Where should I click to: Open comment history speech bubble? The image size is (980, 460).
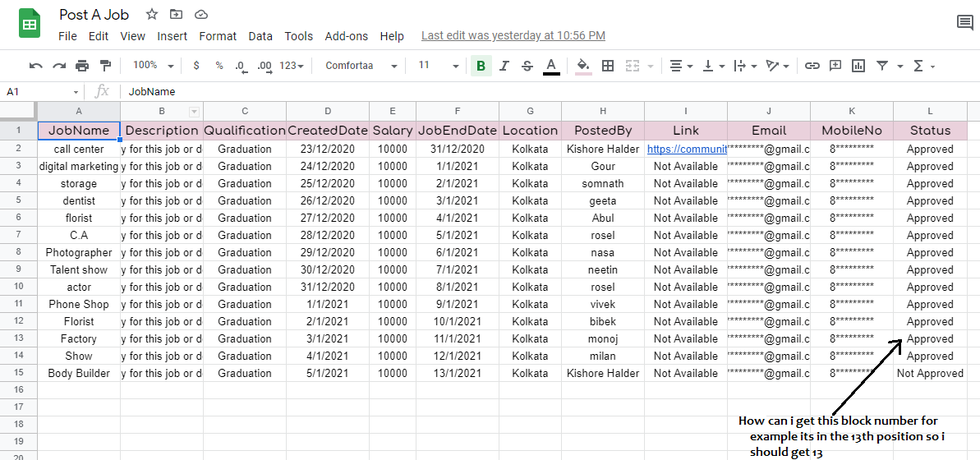point(964,23)
